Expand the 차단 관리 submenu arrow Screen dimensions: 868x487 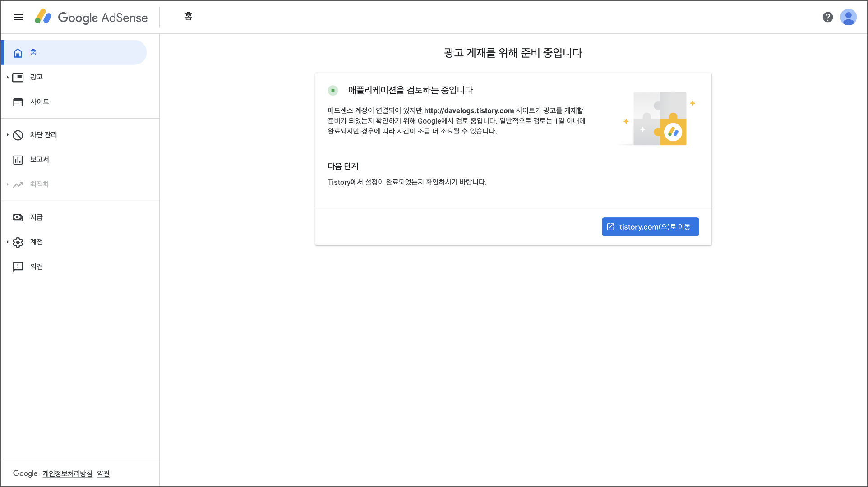8,135
